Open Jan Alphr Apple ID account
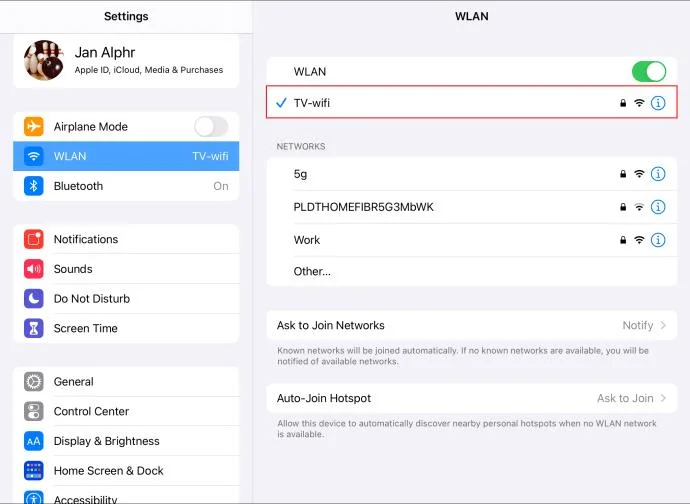Image resolution: width=690 pixels, height=504 pixels. click(x=126, y=61)
